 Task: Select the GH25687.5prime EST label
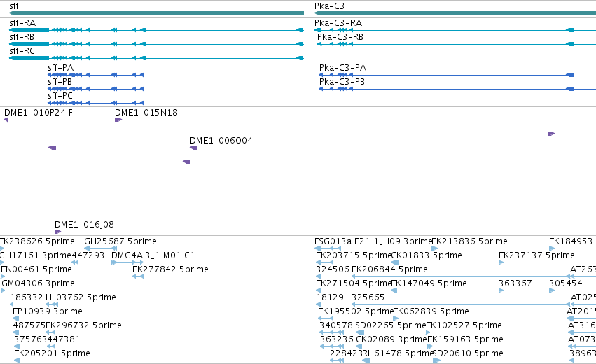[x=120, y=241]
